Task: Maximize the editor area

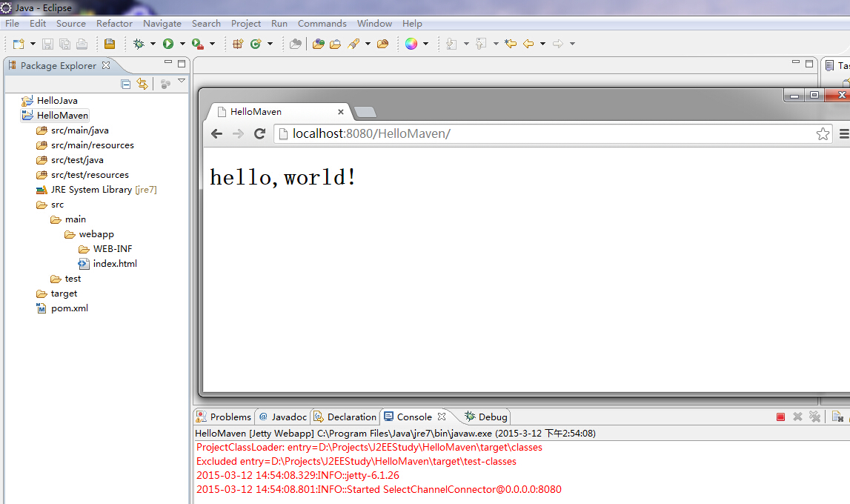Action: click(x=809, y=64)
